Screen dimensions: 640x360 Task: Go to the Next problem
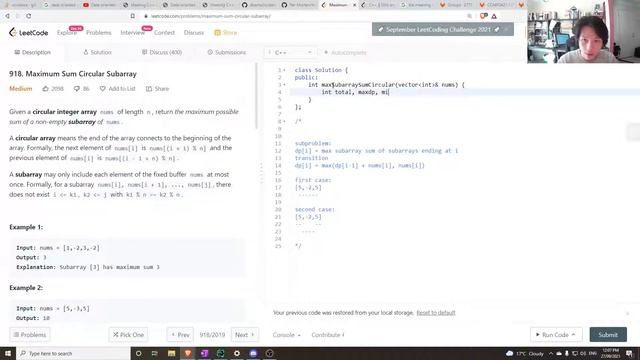click(x=244, y=335)
